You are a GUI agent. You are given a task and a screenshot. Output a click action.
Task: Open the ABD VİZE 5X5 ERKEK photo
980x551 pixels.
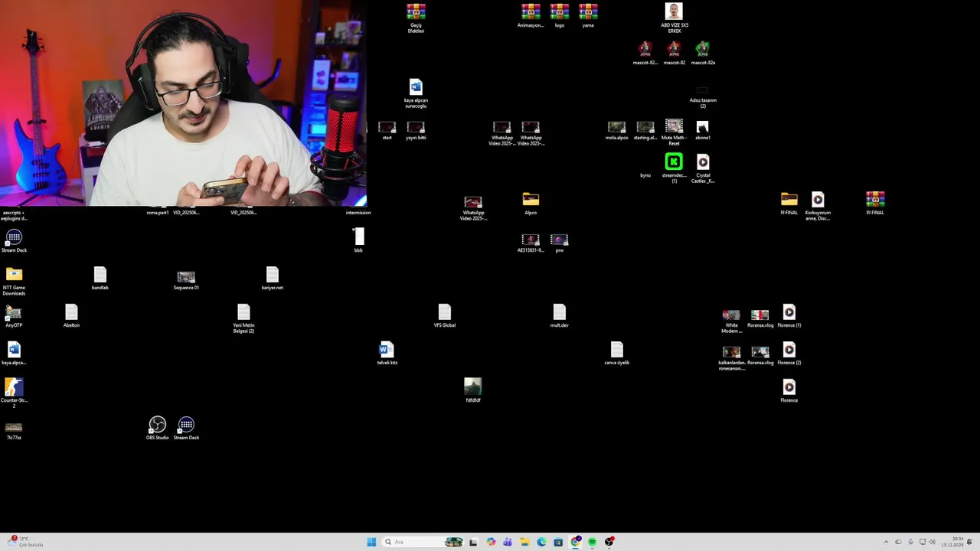674,11
